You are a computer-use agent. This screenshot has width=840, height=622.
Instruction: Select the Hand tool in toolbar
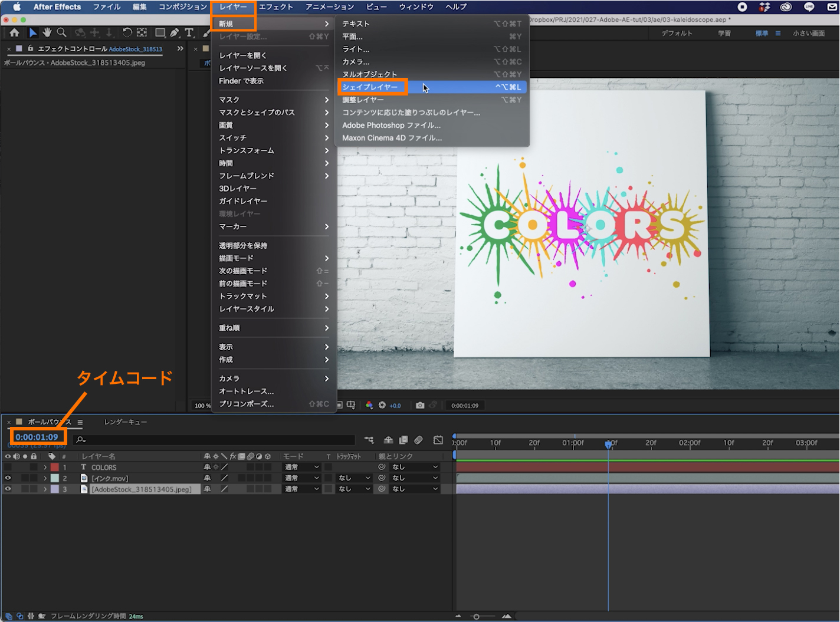pos(47,32)
